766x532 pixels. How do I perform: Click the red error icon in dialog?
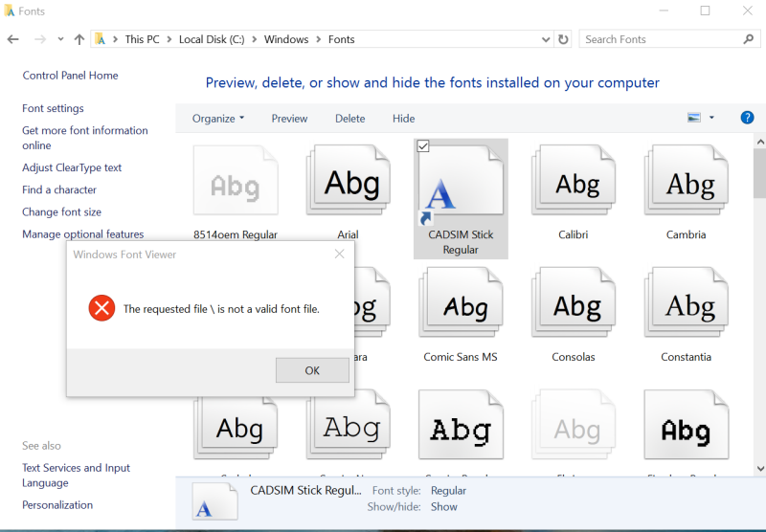coord(101,308)
